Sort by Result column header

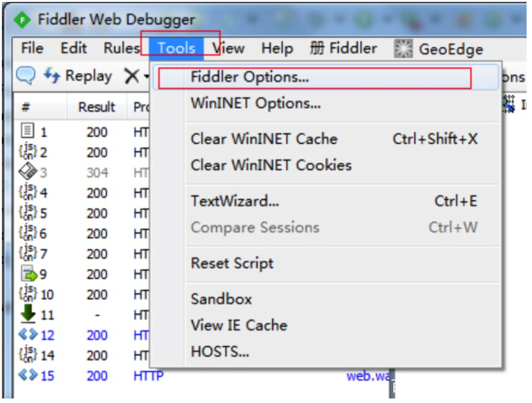97,107
